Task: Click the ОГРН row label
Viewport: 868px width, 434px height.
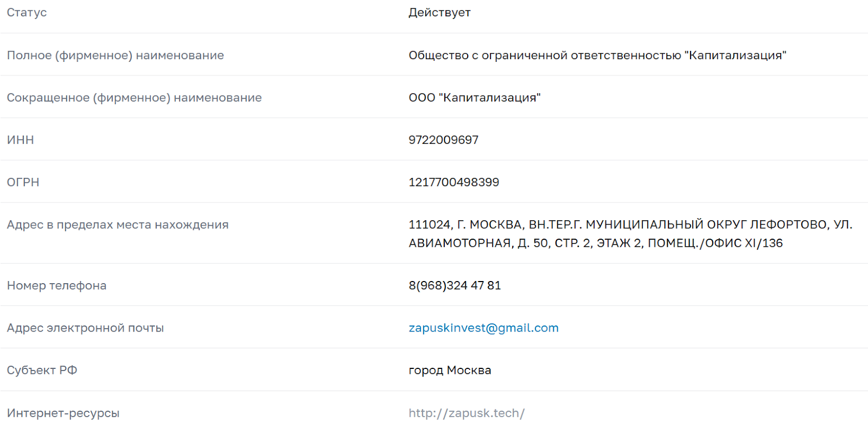Action: coord(23,182)
